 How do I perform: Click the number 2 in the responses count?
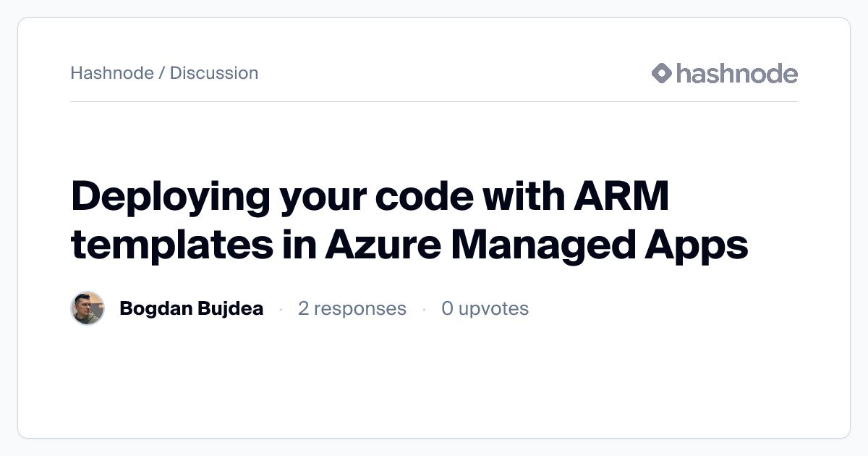click(x=304, y=309)
